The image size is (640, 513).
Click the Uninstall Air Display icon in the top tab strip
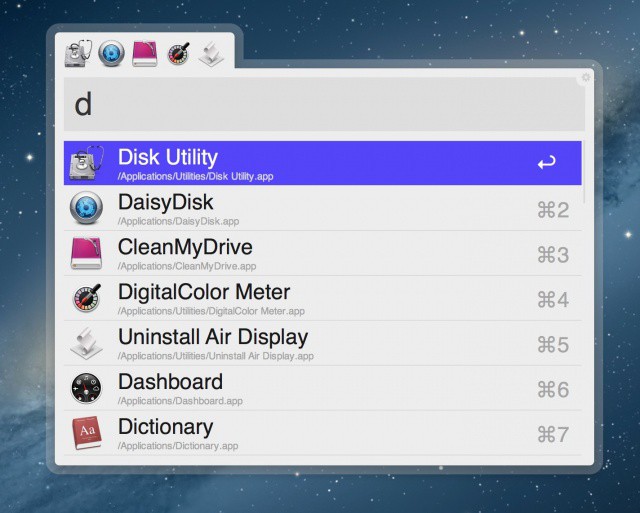[211, 54]
